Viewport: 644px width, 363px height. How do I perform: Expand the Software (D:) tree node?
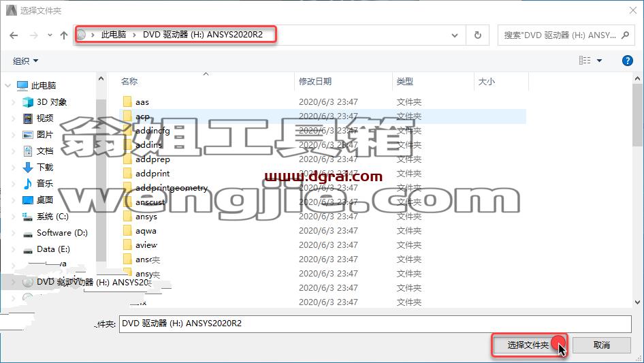14,233
